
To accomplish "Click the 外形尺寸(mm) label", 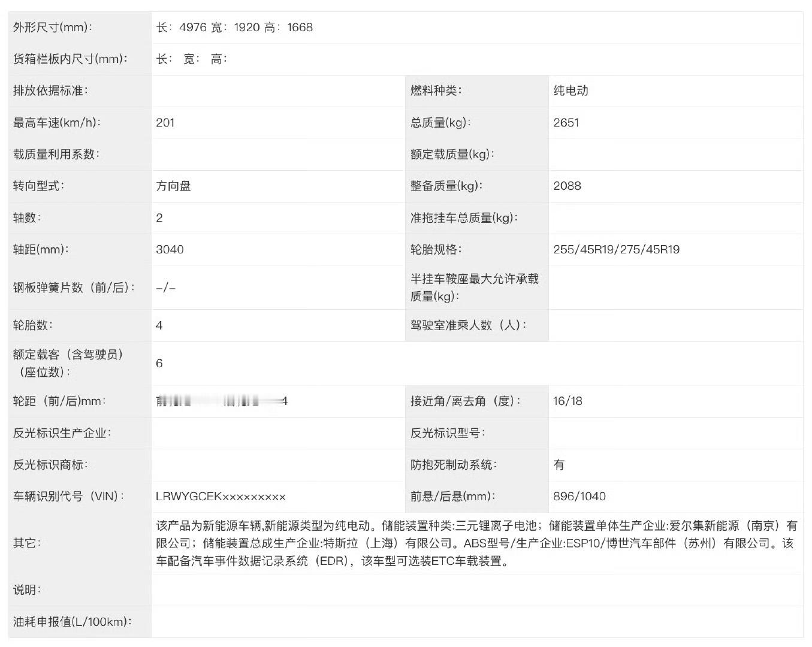I will point(52,28).
